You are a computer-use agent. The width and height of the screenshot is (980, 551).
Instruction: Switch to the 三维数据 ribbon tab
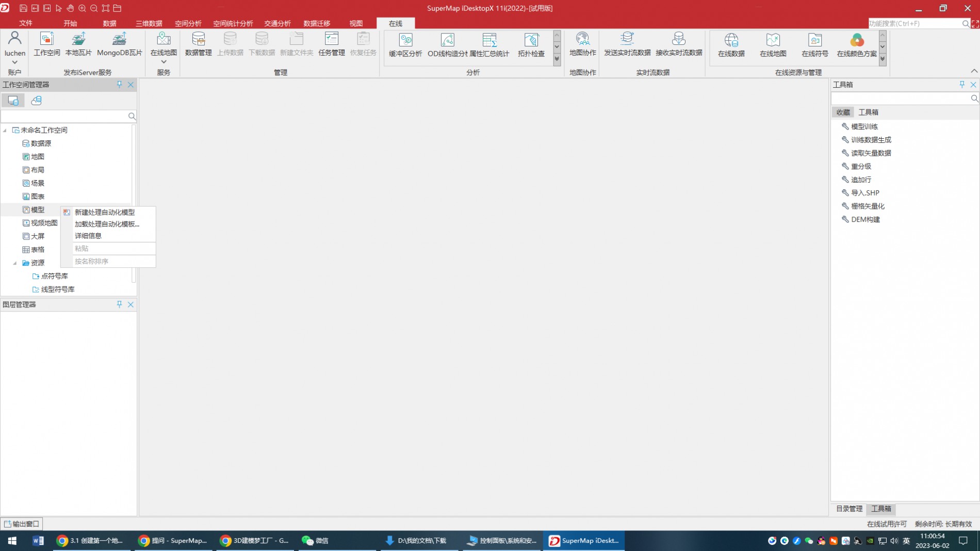[x=149, y=23]
